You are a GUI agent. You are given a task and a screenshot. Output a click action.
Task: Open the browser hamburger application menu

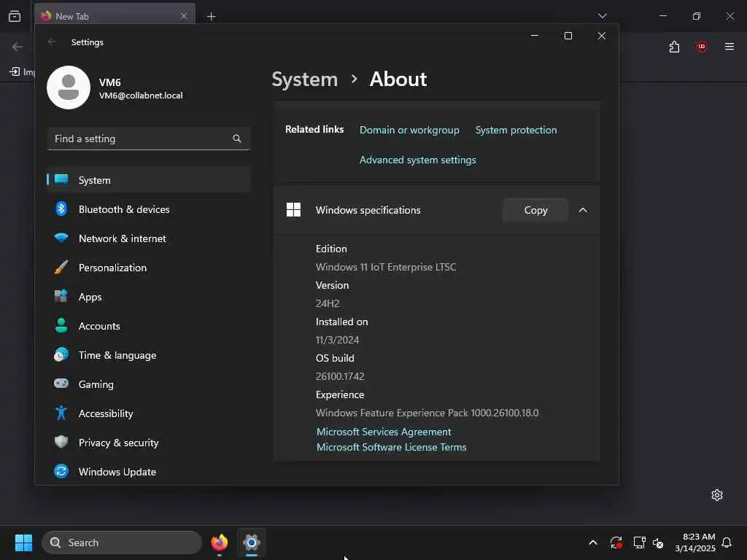(729, 47)
